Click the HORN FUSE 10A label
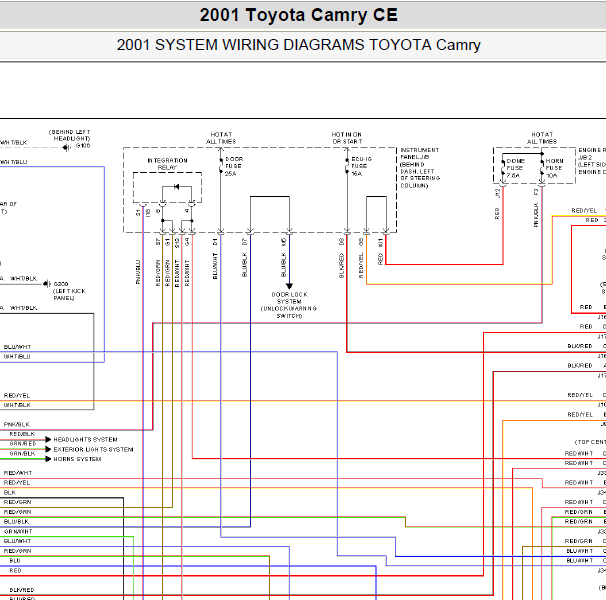This screenshot has width=606, height=600. [554, 168]
